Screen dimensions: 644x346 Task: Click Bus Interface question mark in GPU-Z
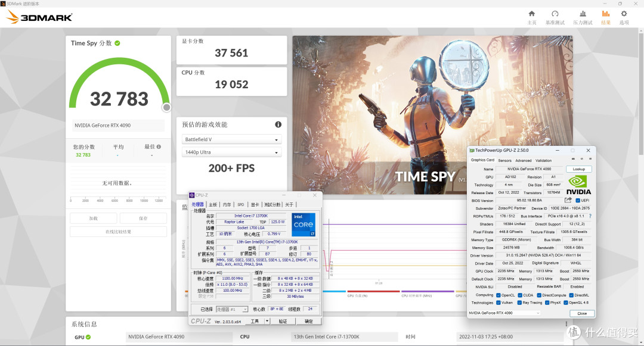590,216
